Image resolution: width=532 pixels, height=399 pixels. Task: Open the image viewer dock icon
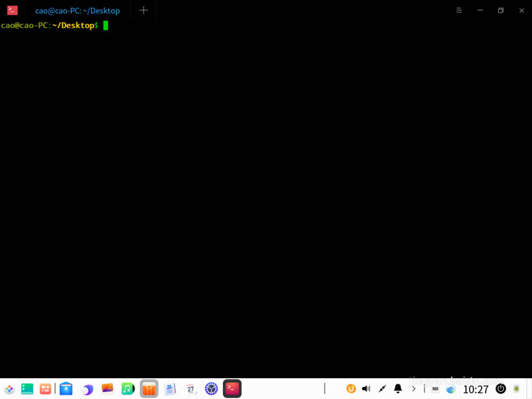point(107,389)
